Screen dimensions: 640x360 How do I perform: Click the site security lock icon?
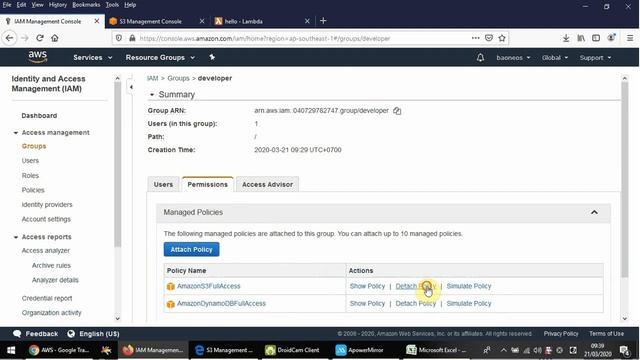click(132, 38)
